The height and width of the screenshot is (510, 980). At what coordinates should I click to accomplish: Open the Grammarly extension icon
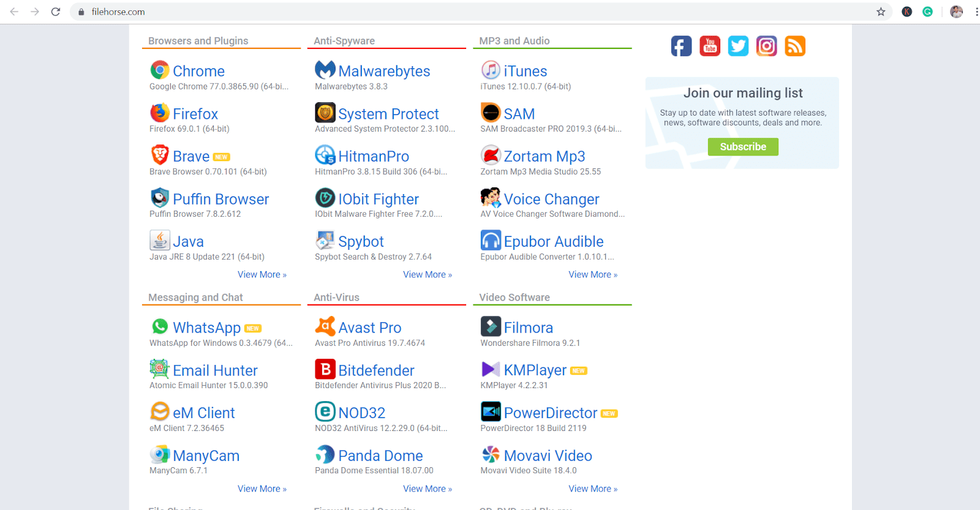pos(927,12)
